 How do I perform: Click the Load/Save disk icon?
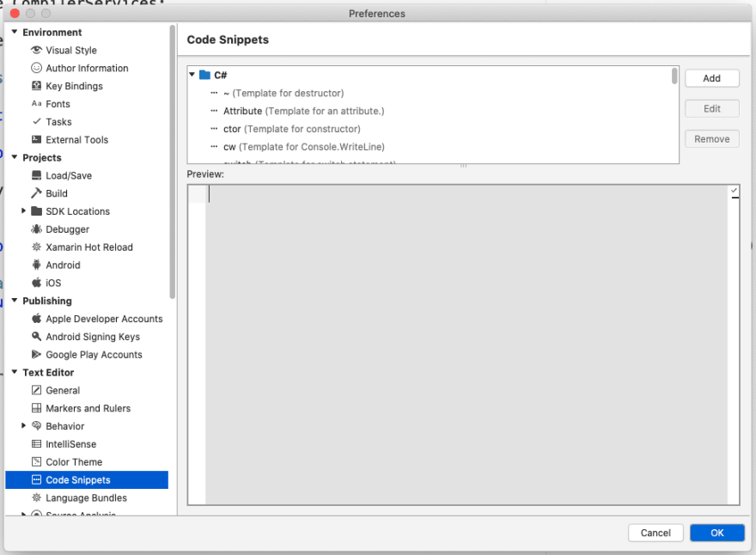(36, 175)
